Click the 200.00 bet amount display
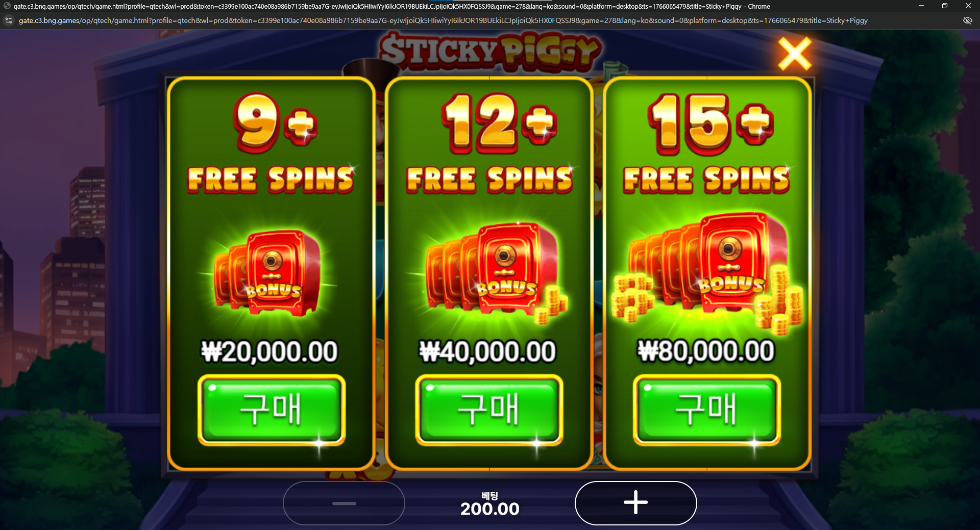This screenshot has width=980, height=530. 490,509
